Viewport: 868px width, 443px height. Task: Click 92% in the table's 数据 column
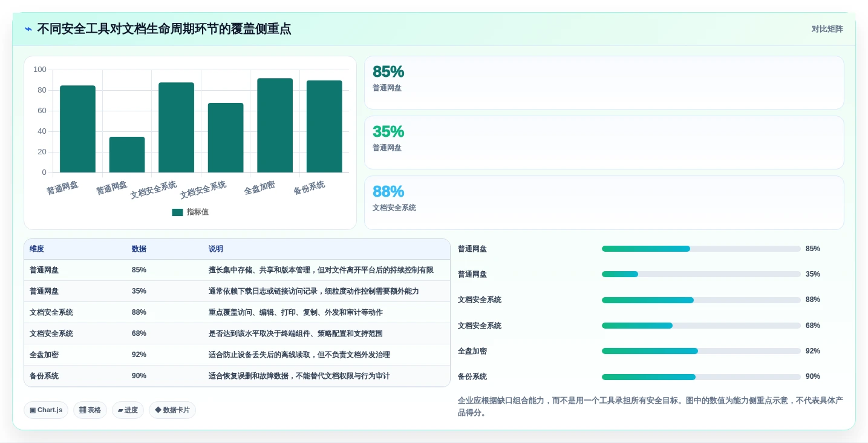pyautogui.click(x=139, y=355)
